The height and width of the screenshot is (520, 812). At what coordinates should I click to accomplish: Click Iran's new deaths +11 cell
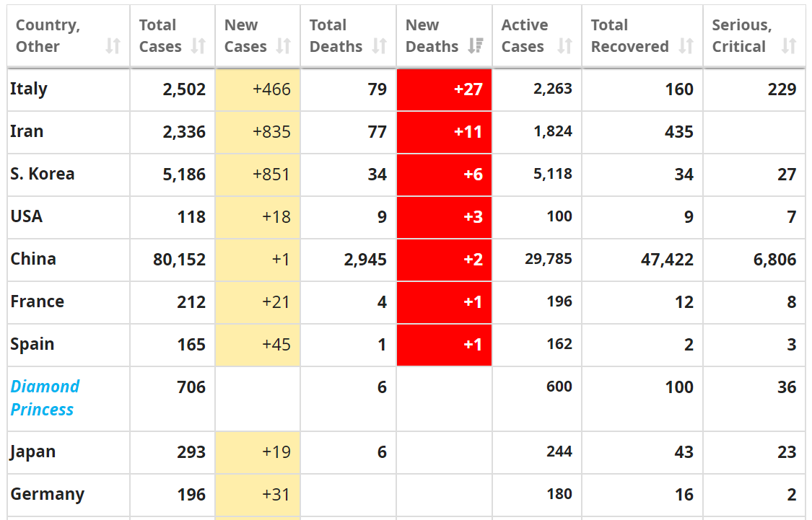coord(445,132)
